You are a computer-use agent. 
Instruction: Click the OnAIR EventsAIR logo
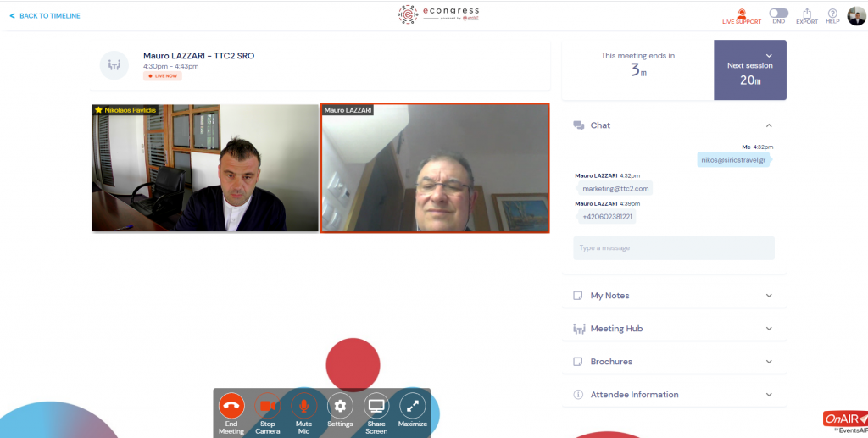(845, 421)
